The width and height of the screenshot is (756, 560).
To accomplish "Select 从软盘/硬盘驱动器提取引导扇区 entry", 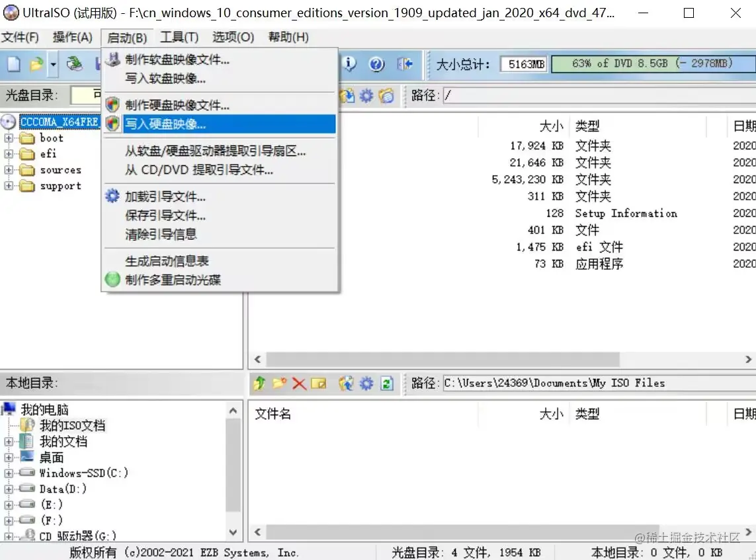I will pos(220,151).
